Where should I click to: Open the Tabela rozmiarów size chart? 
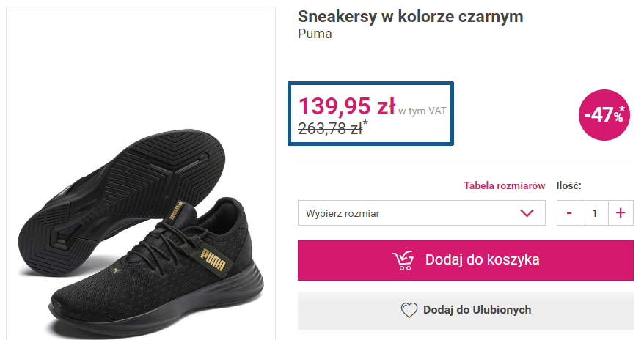coord(504,185)
